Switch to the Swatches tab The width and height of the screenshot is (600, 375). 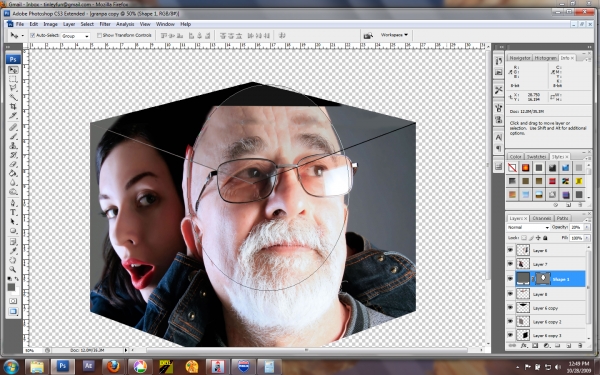(x=536, y=157)
